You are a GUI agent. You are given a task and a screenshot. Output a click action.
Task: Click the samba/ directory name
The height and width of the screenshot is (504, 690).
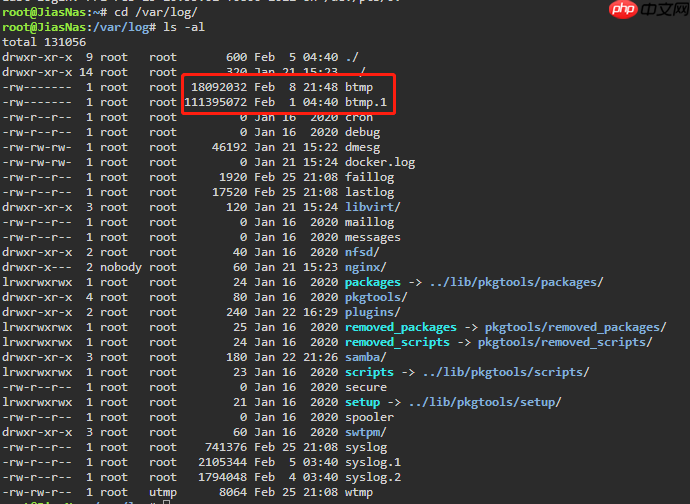click(x=366, y=357)
